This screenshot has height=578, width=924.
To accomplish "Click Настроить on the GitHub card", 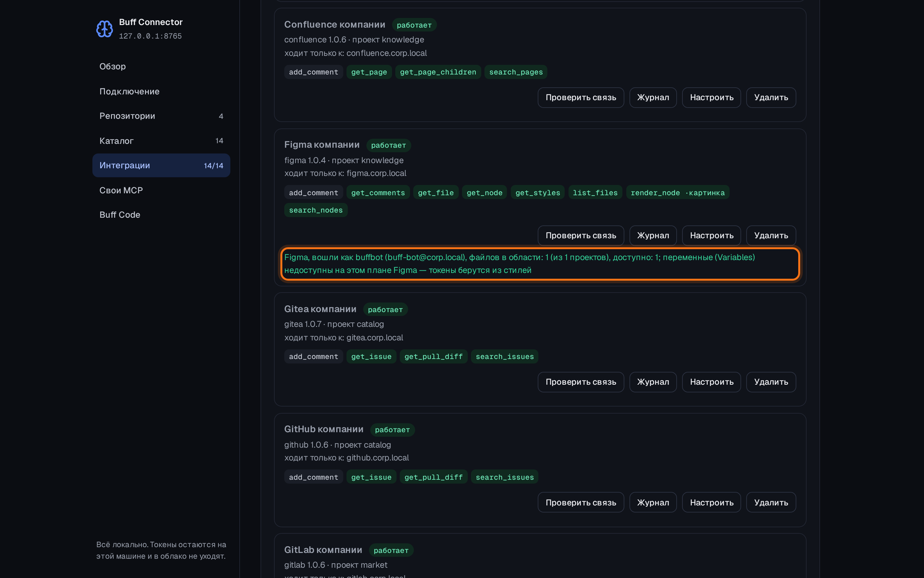I will (x=711, y=502).
